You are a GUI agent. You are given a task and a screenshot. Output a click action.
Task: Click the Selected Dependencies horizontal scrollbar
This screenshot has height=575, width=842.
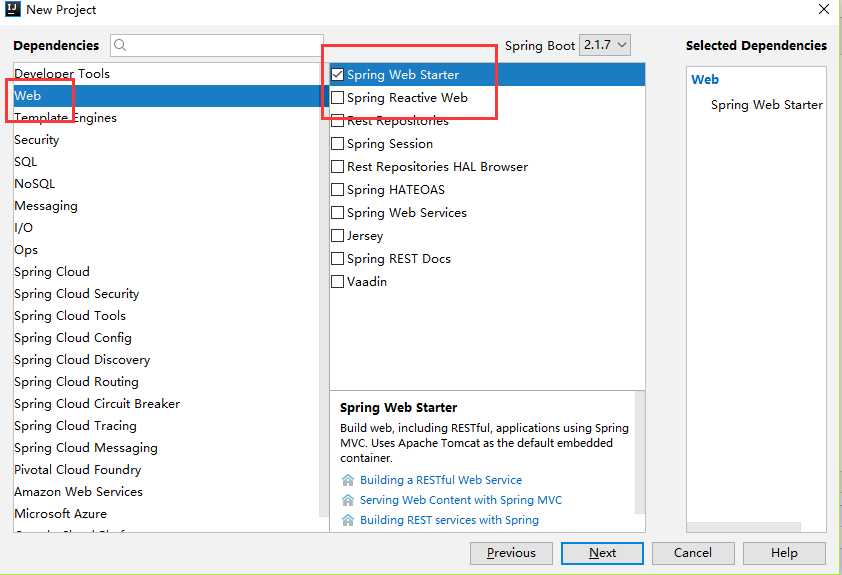click(x=744, y=527)
